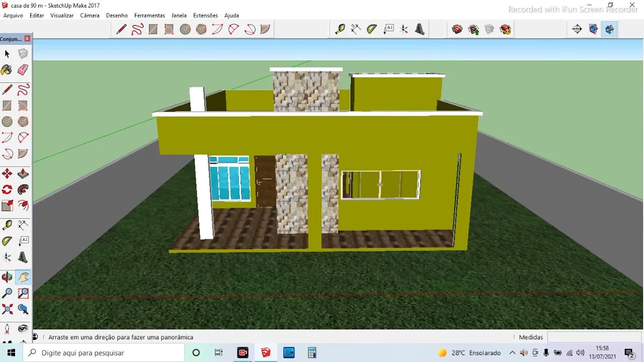
Task: Open the notification center
Action: pyautogui.click(x=629, y=353)
